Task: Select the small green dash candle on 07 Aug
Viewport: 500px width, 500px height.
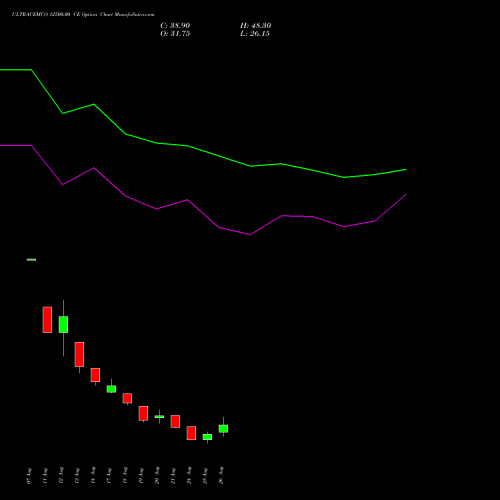Action: pyautogui.click(x=31, y=259)
